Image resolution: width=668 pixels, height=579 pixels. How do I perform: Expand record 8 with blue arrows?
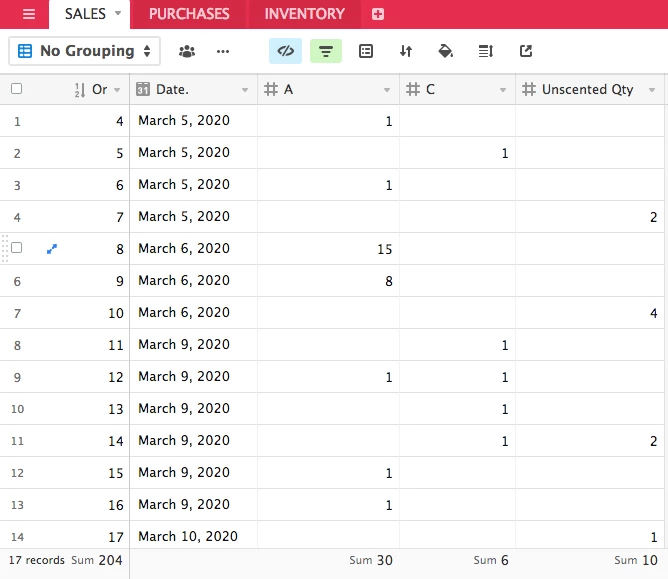tap(52, 248)
